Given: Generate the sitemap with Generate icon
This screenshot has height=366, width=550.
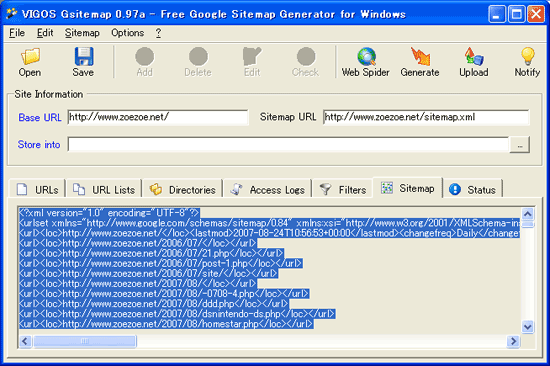Looking at the screenshot, I should (x=420, y=62).
